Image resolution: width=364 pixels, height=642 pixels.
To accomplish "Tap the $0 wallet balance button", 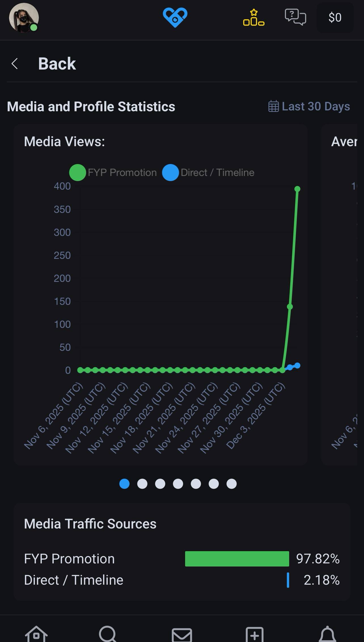I will [x=335, y=18].
